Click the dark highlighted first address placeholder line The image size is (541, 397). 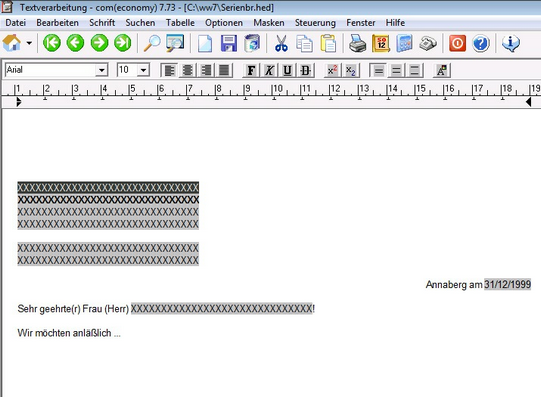pyautogui.click(x=108, y=188)
